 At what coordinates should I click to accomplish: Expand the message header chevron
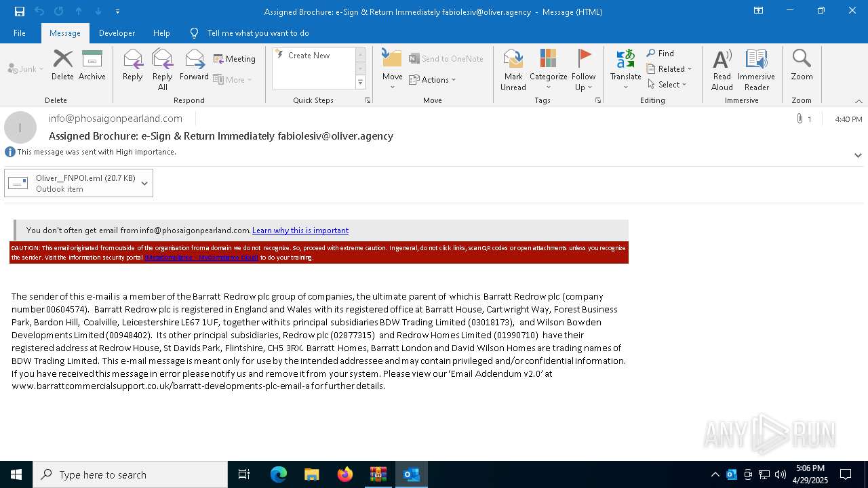(858, 155)
